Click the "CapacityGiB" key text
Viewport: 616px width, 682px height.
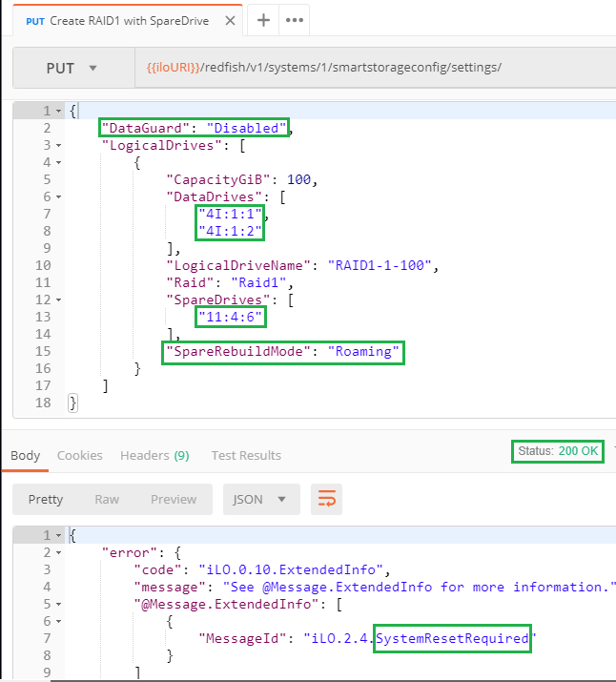pos(218,179)
